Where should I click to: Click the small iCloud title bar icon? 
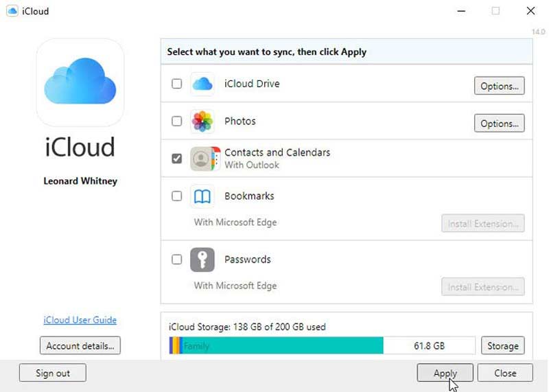tap(12, 11)
